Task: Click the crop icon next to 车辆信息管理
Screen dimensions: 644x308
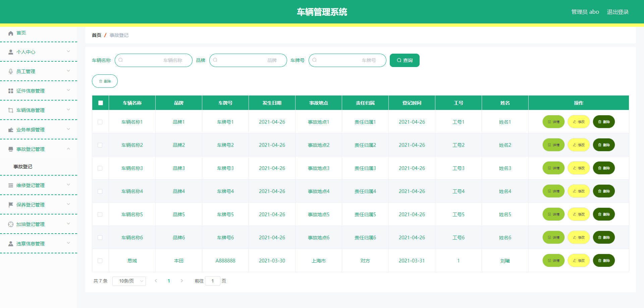Action: 11,111
